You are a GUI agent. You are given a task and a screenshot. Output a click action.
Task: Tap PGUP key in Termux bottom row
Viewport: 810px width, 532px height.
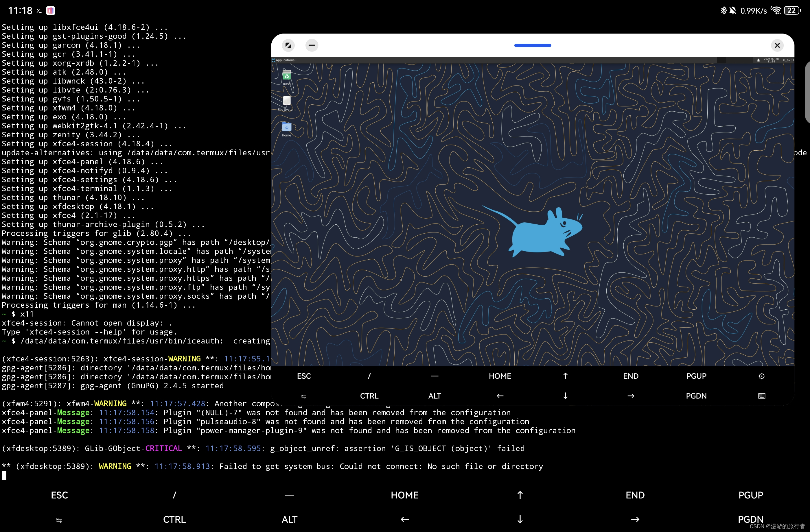tap(751, 495)
